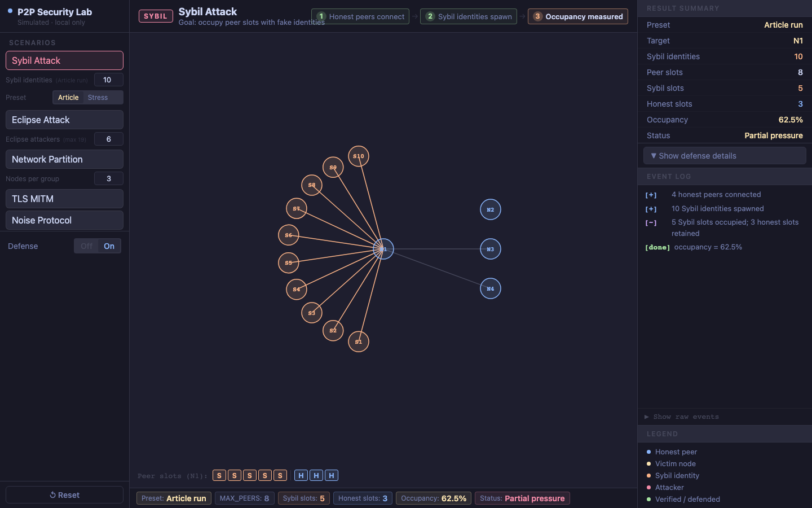
Task: Edit the Nodes per group field
Action: [x=109, y=179]
